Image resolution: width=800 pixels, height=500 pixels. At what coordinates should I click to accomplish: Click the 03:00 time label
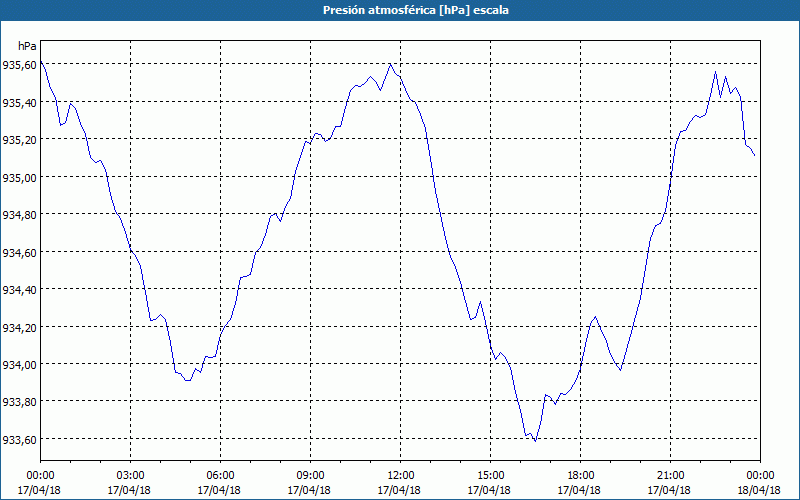[130, 476]
